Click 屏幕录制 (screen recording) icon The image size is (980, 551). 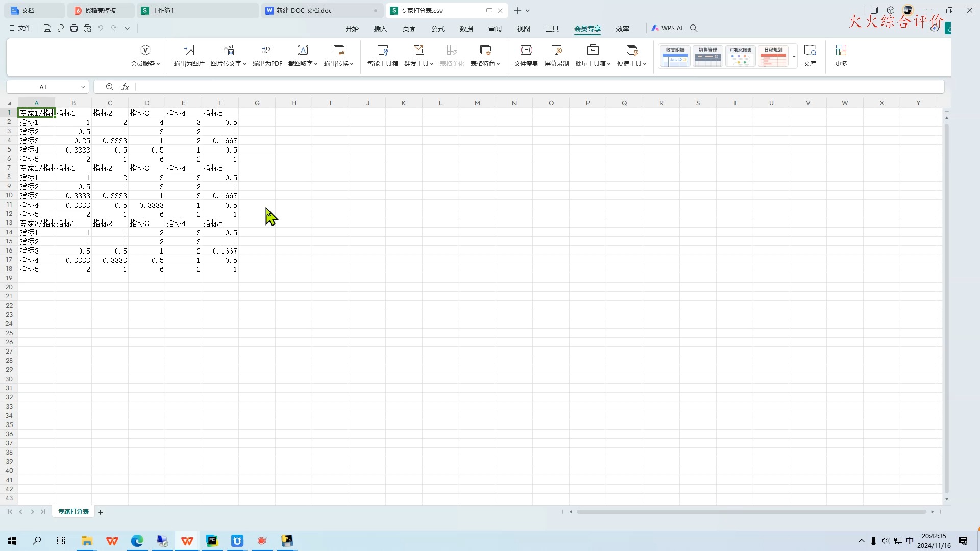point(556,51)
